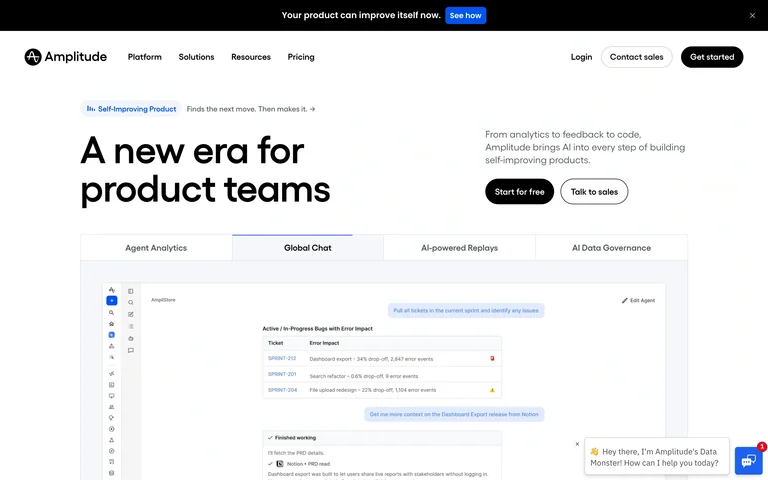768x480 pixels.
Task: Click the users group icon in demo sidebar
Action: (112, 407)
